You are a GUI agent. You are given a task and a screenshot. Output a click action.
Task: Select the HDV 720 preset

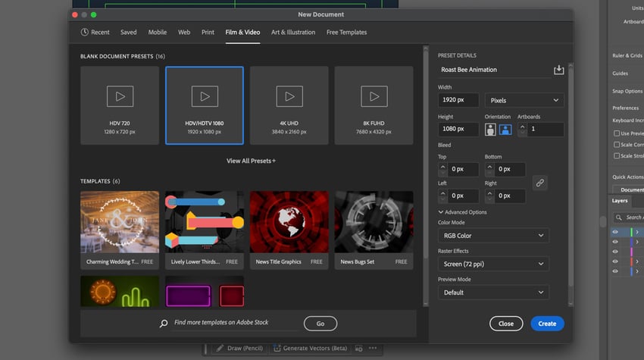[120, 105]
